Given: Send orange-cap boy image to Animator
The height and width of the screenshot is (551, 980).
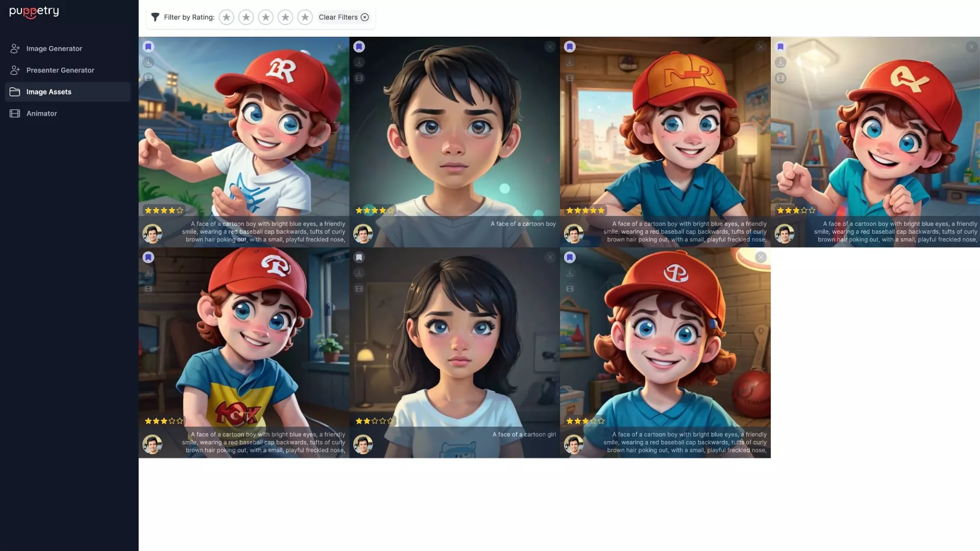Looking at the screenshot, I should tap(570, 78).
